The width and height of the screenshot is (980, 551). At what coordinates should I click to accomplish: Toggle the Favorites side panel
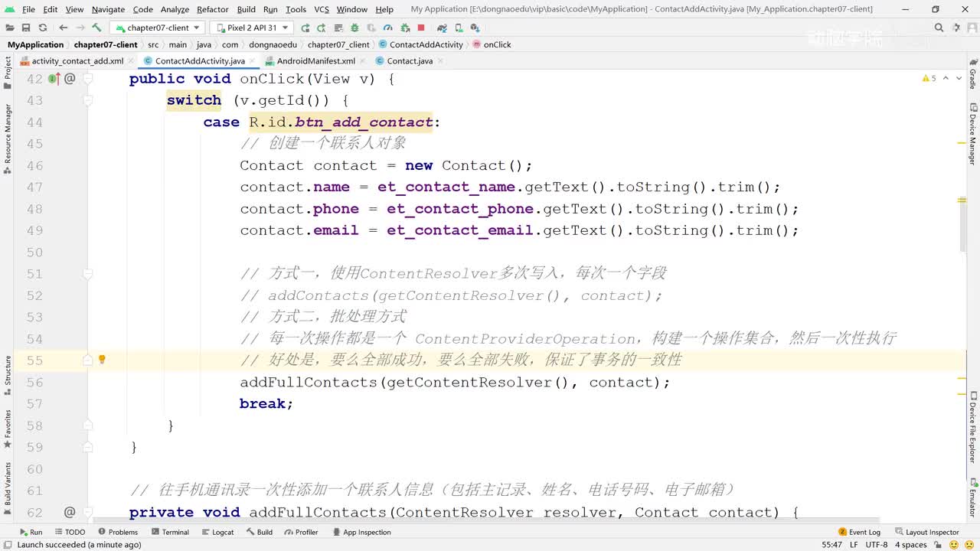click(x=8, y=429)
